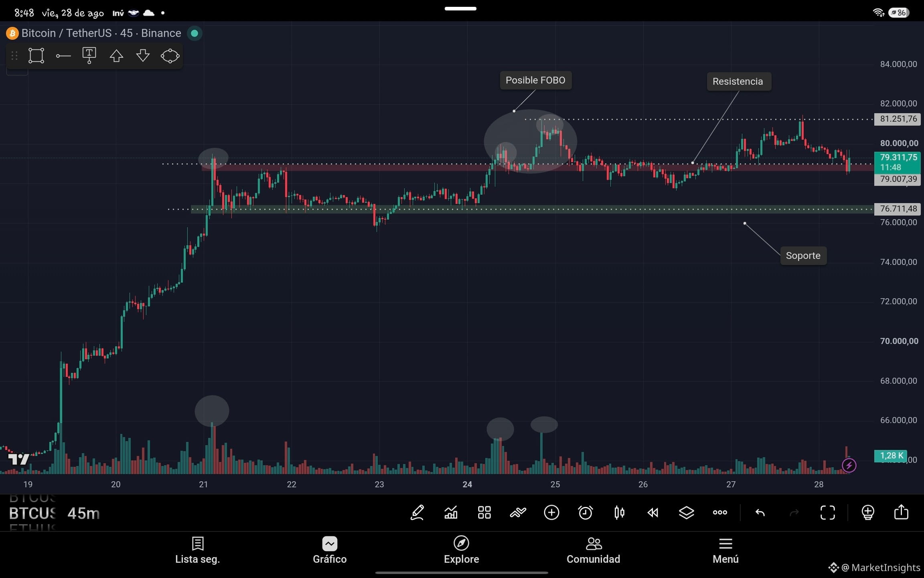Click the 24 date on time axis
This screenshot has width=924, height=578.
[467, 484]
